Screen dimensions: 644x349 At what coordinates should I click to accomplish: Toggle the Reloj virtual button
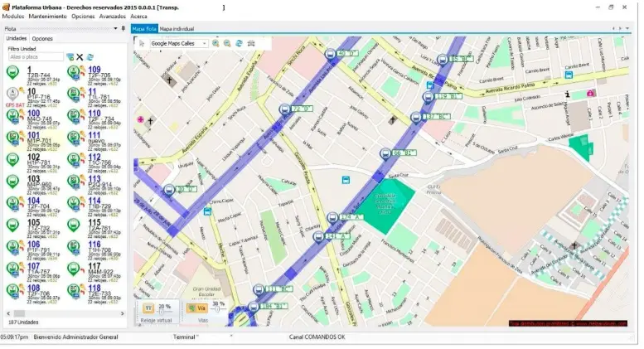pos(148,308)
